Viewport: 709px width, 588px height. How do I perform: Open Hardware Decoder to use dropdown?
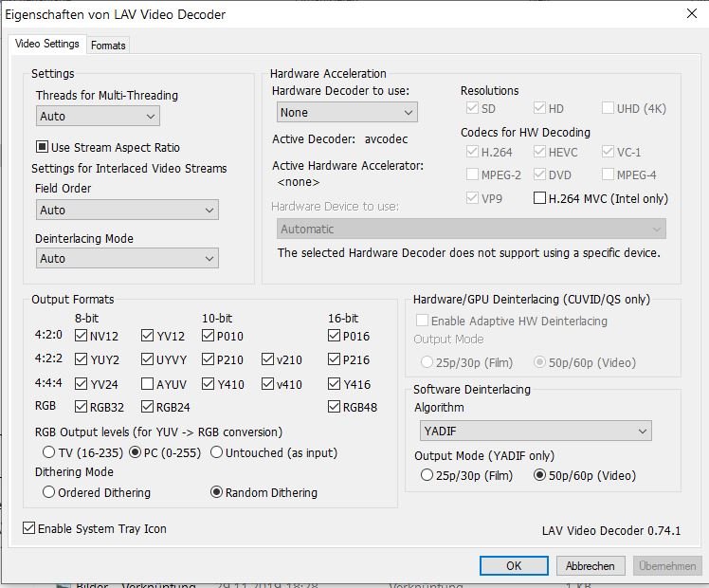coord(347,112)
